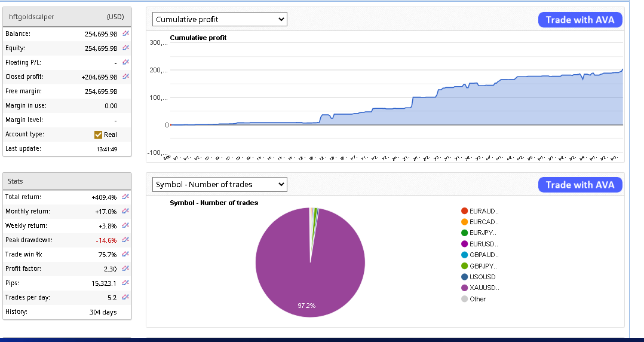Open the Profit factor chart icon

click(125, 268)
